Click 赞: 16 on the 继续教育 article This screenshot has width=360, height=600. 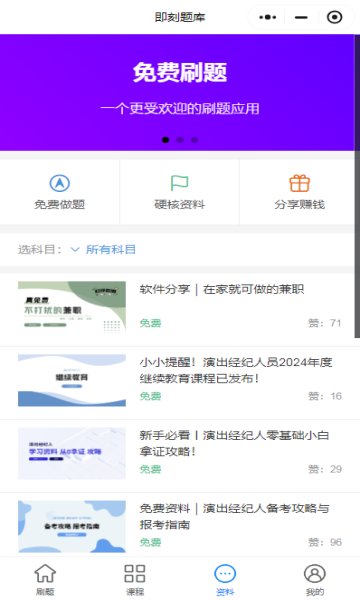click(x=325, y=396)
